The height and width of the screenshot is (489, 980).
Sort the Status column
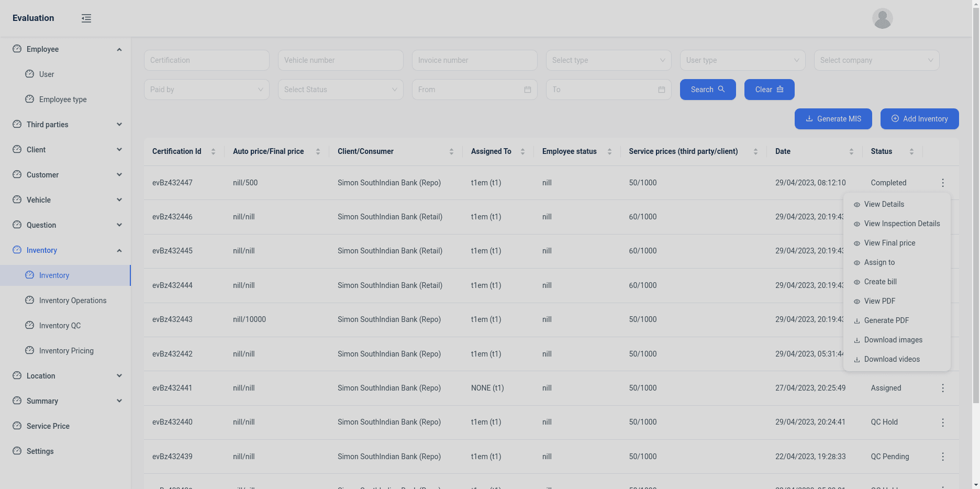coord(911,151)
